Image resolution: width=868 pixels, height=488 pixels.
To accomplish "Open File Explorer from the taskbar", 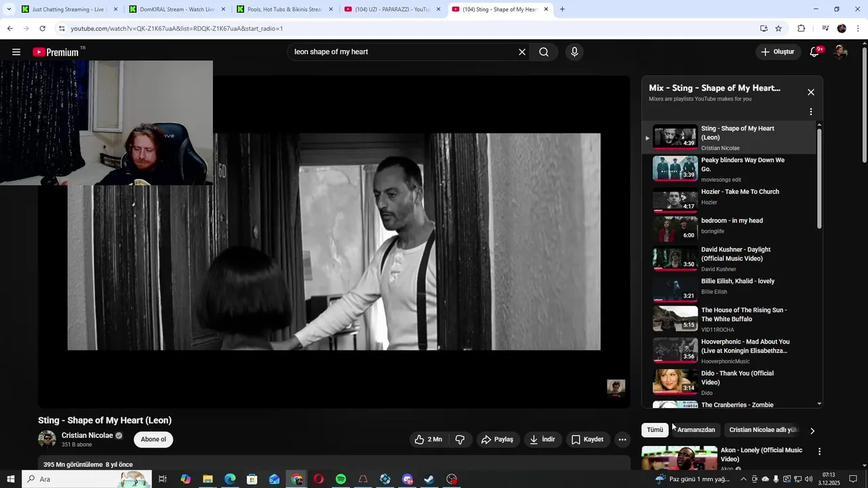I will pos(208,479).
